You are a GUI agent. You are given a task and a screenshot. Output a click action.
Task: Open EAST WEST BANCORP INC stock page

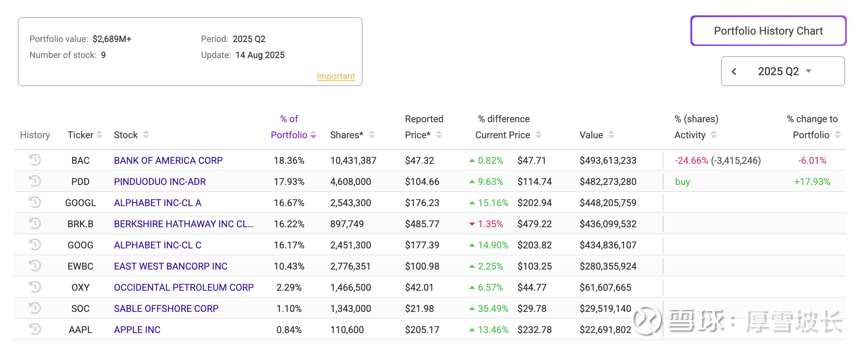pyautogui.click(x=171, y=266)
